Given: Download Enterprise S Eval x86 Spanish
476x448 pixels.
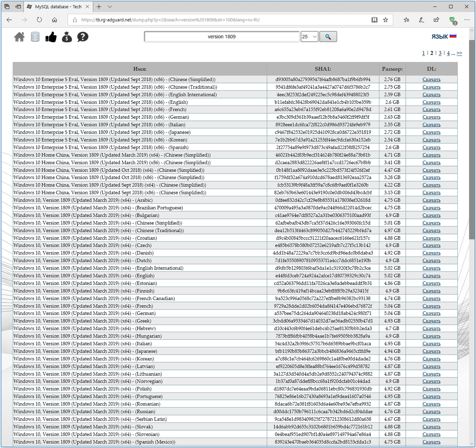Looking at the screenshot, I should 431,147.
